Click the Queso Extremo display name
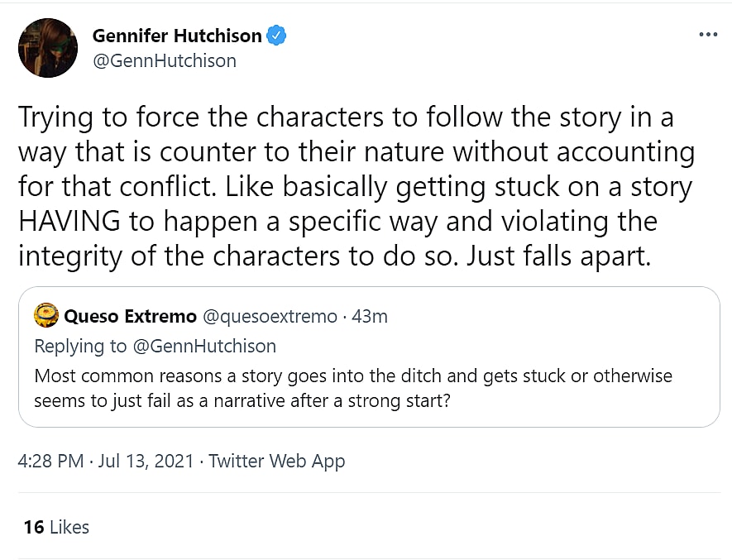The width and height of the screenshot is (732, 560). click(130, 317)
